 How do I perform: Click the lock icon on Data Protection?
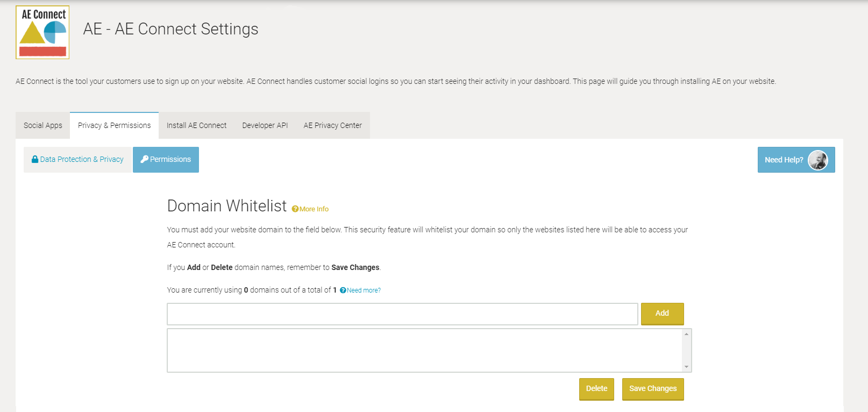[35, 159]
